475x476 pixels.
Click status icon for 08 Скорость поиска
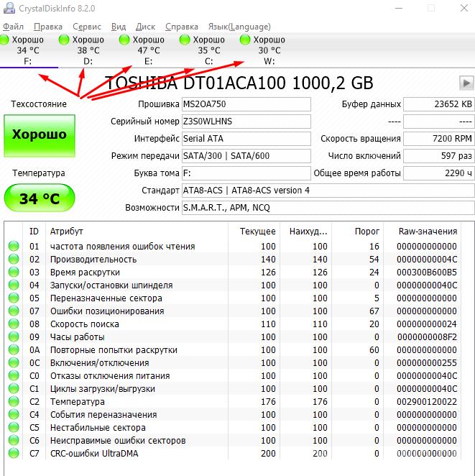coord(14,324)
